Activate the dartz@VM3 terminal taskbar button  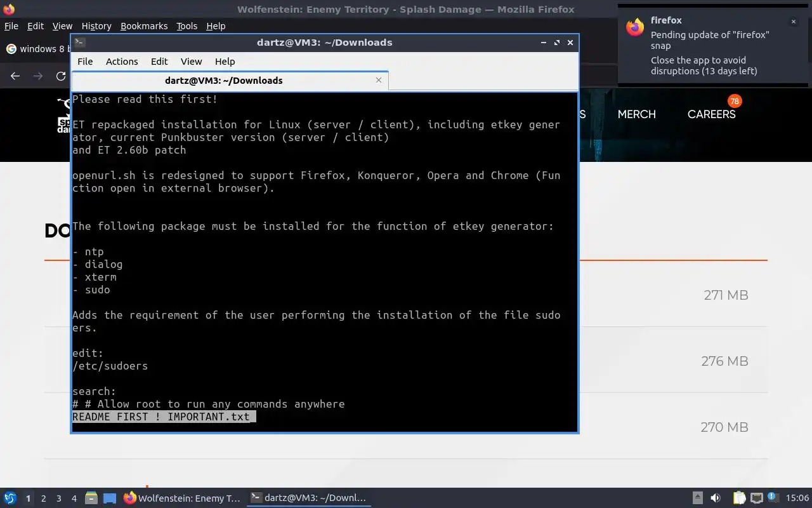point(308,498)
